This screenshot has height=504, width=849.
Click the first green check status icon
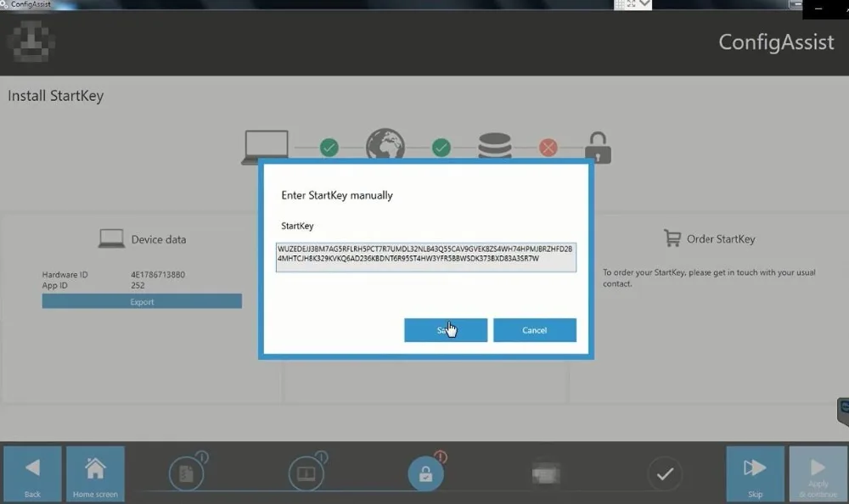329,148
